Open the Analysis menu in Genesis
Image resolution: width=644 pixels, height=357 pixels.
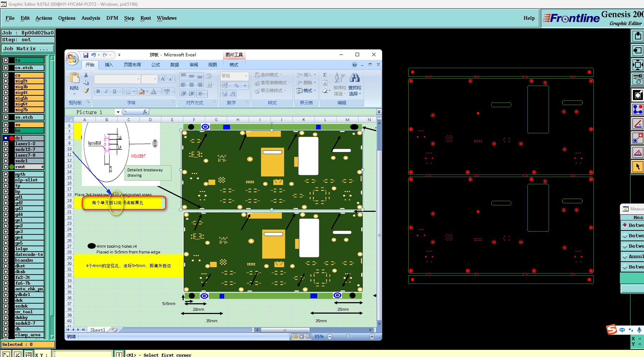pyautogui.click(x=91, y=18)
